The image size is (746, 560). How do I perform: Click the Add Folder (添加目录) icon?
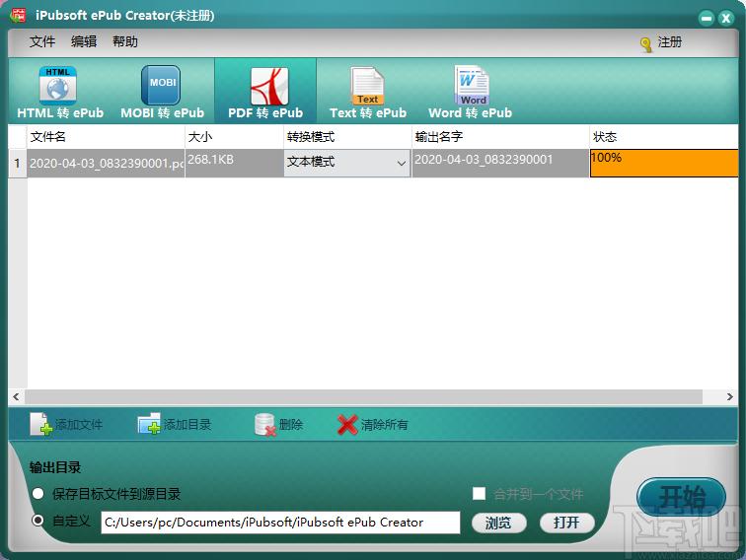[149, 425]
